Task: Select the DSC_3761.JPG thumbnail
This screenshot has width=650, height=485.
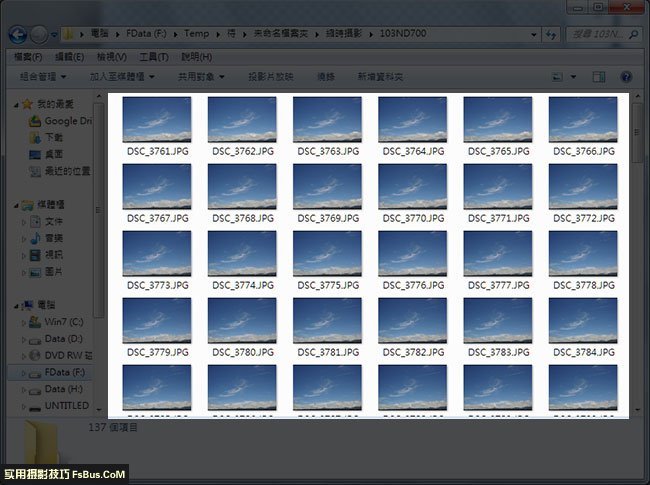Action: click(x=157, y=120)
